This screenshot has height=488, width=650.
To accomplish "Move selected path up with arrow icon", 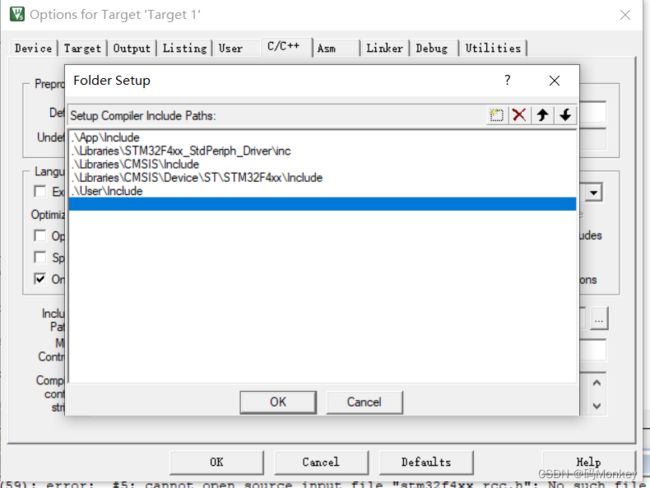I will click(542, 115).
